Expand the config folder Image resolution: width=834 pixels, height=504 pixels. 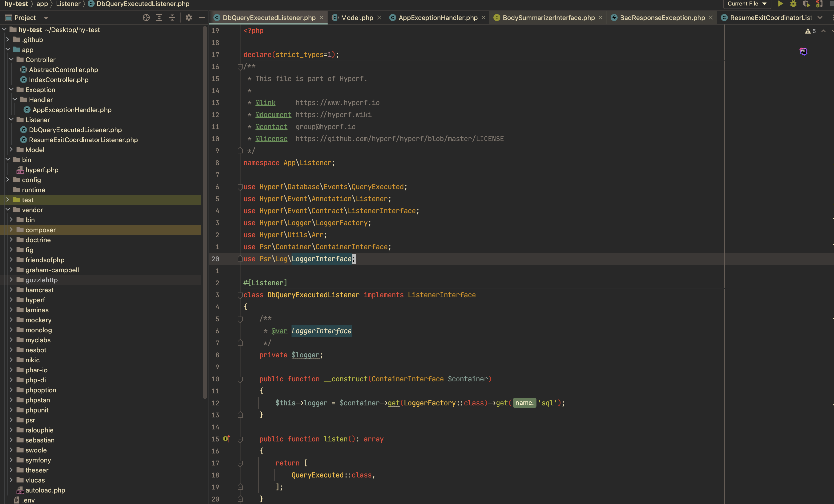pos(8,180)
